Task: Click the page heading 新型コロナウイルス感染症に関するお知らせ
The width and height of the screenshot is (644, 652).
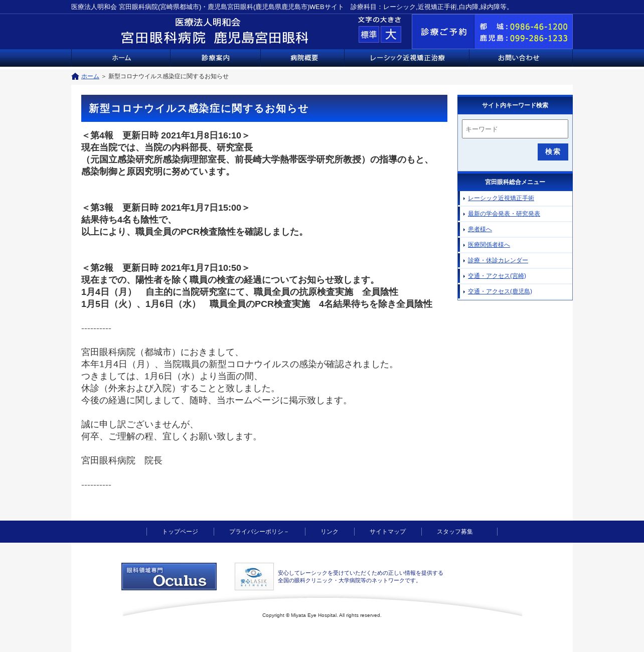Action: click(199, 108)
